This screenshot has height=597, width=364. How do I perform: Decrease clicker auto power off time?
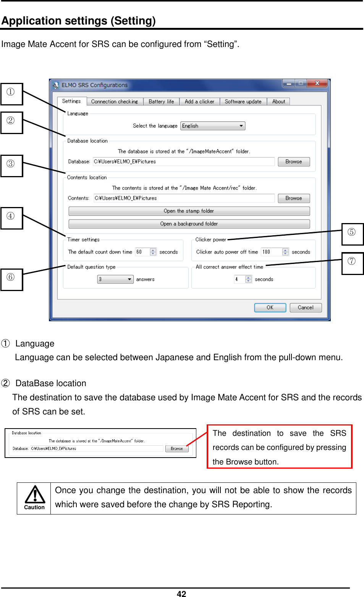click(x=285, y=254)
